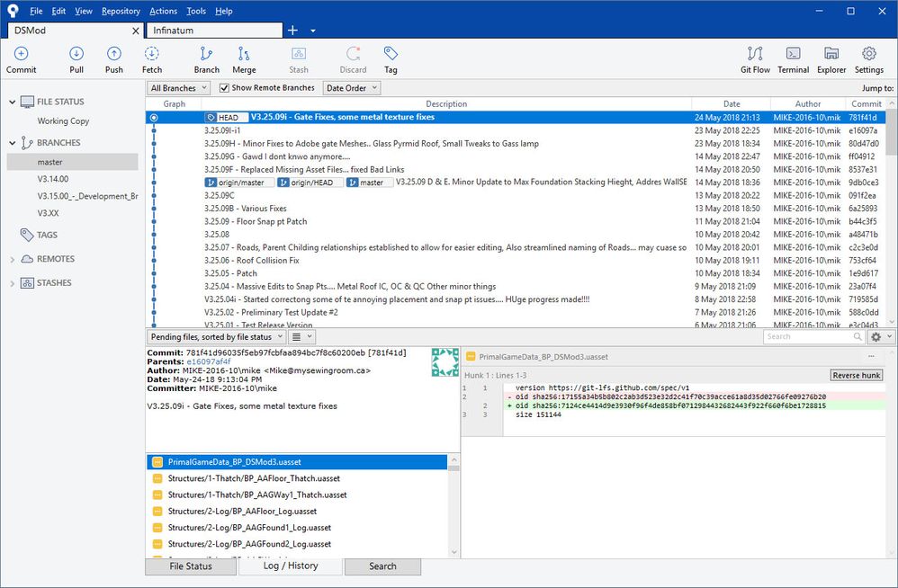The image size is (898, 588).
Task: Open the View menu
Action: [x=83, y=11]
